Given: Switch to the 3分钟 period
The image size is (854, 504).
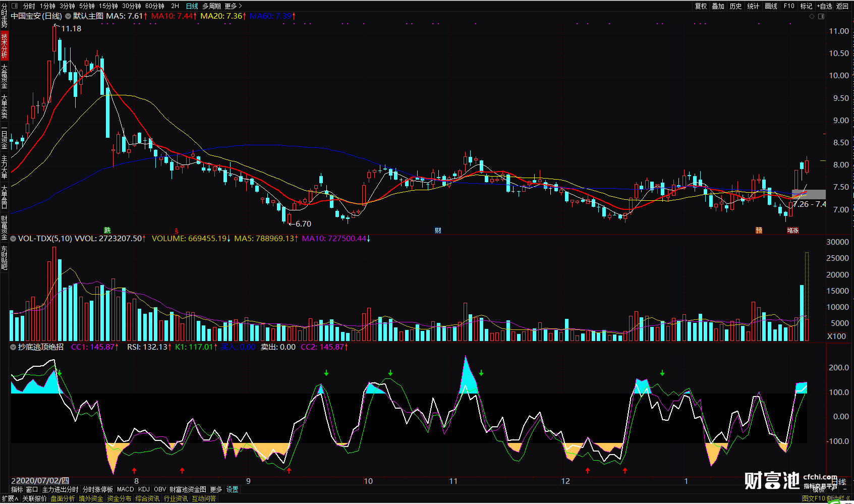Looking at the screenshot, I should (68, 6).
